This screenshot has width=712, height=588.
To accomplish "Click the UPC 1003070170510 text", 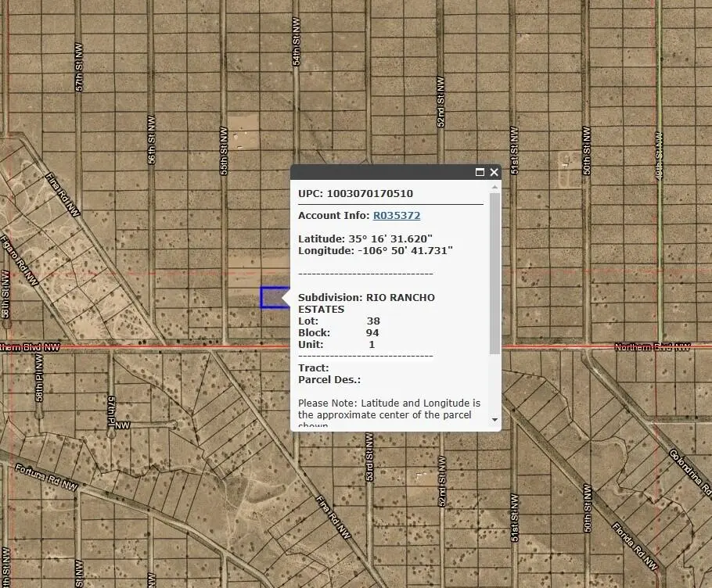I will [x=355, y=194].
